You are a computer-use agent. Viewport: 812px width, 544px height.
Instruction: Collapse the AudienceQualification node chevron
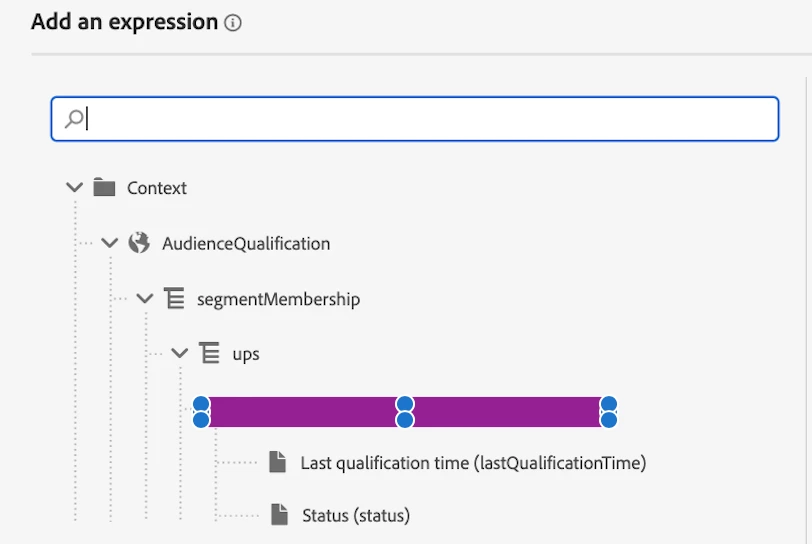click(110, 243)
